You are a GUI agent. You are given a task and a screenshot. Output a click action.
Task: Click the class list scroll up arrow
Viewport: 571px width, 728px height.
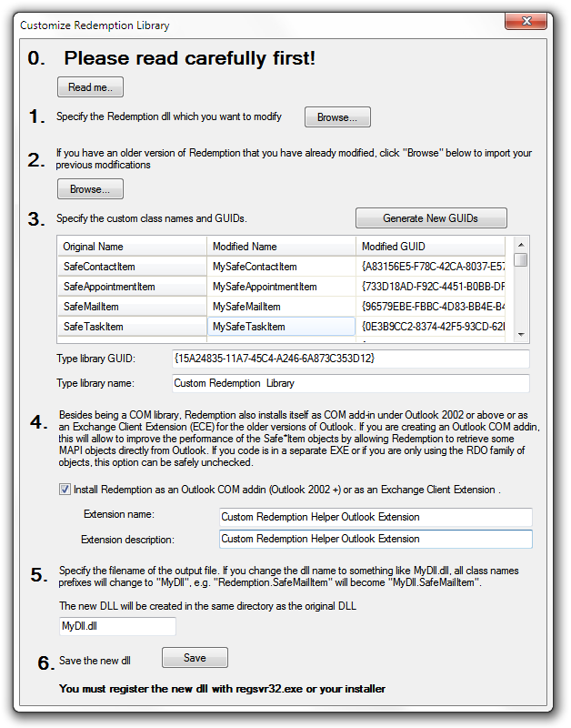521,245
